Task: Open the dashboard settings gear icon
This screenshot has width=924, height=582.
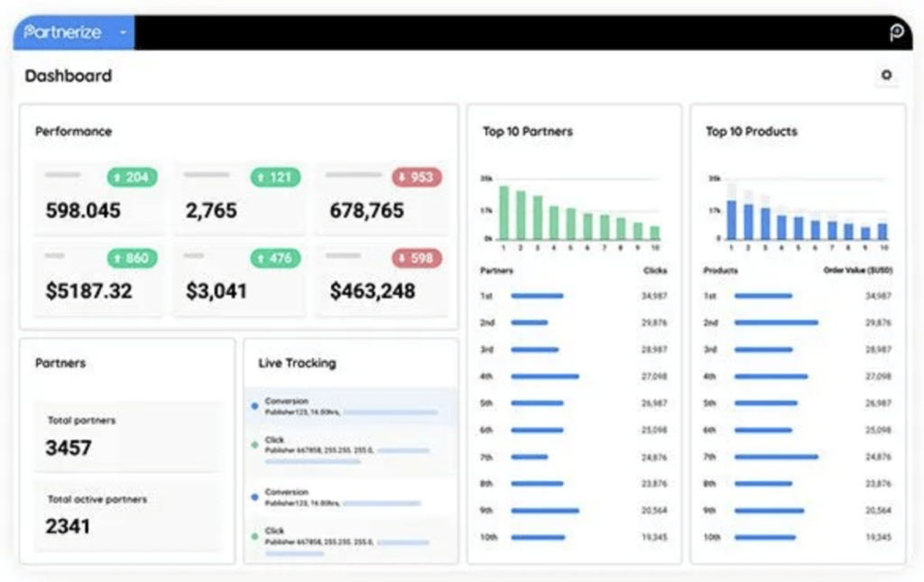Action: pos(888,77)
